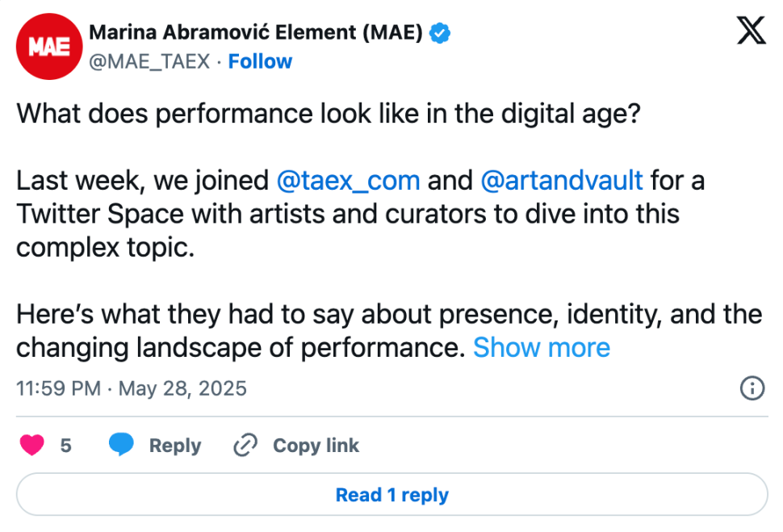Follow the MAE account
Viewport: 783px width, 532px height.
tap(260, 61)
